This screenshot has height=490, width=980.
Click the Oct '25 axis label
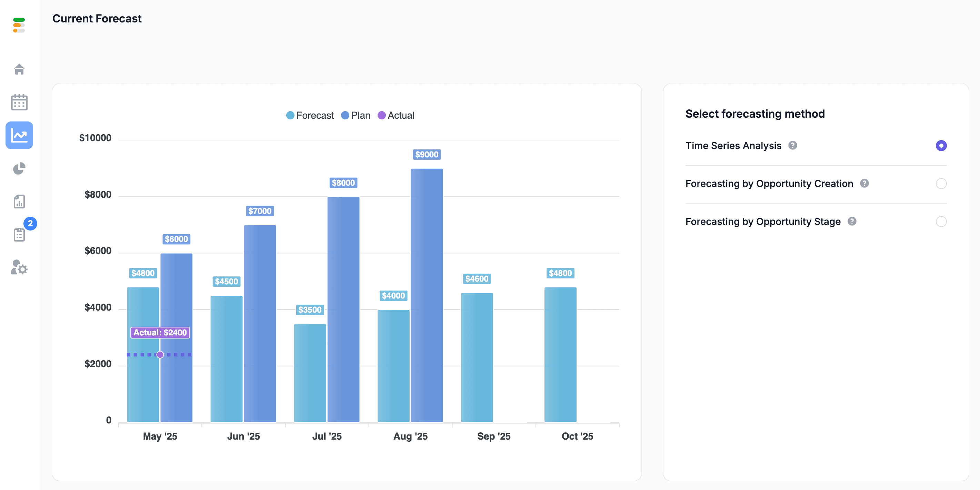(578, 436)
